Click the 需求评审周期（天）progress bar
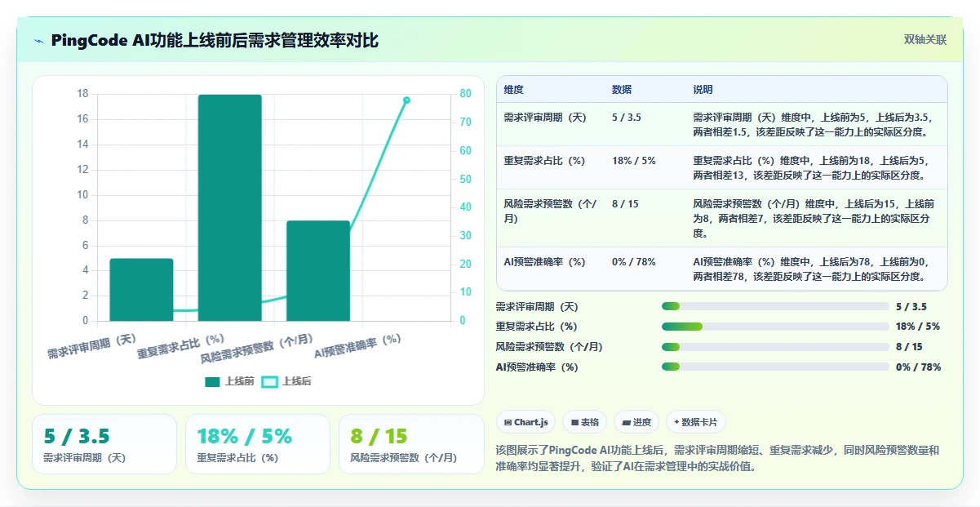The image size is (980, 507). coord(775,307)
